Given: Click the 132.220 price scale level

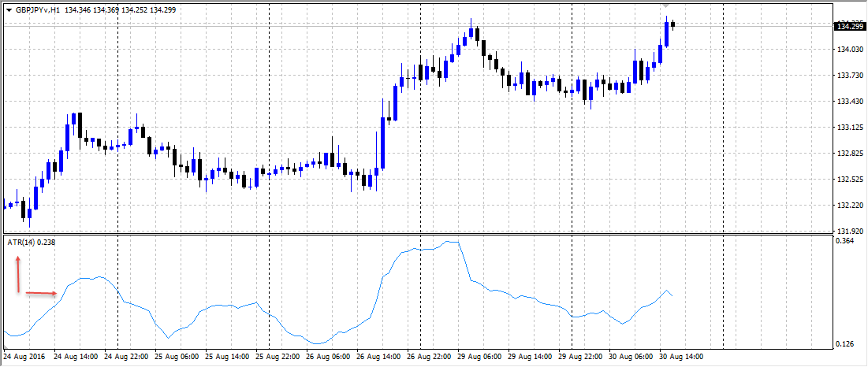Looking at the screenshot, I should pyautogui.click(x=848, y=206).
